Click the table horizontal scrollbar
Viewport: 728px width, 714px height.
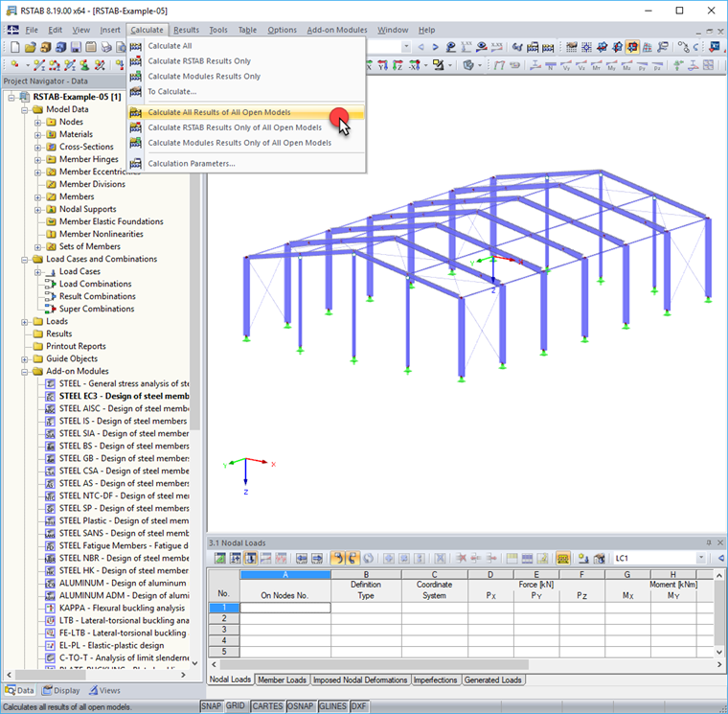click(375, 664)
